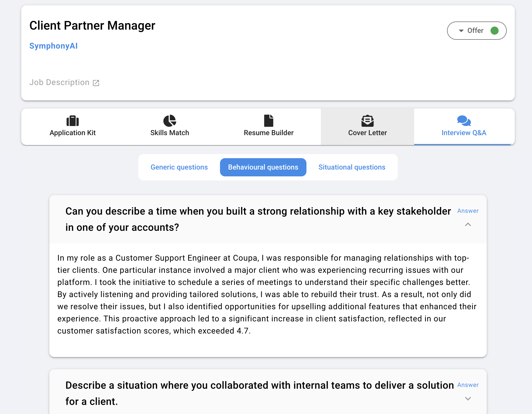
Task: Open the Offer status dropdown arrow
Action: click(x=461, y=31)
